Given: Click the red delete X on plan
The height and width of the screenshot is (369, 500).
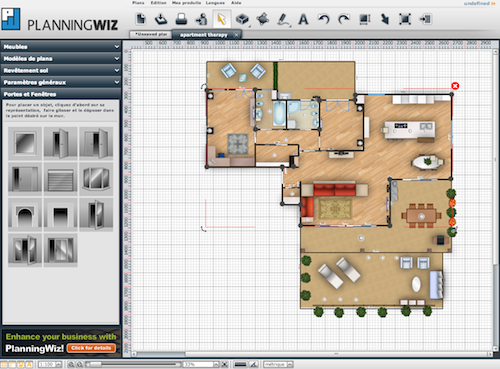Looking at the screenshot, I should click(x=455, y=86).
